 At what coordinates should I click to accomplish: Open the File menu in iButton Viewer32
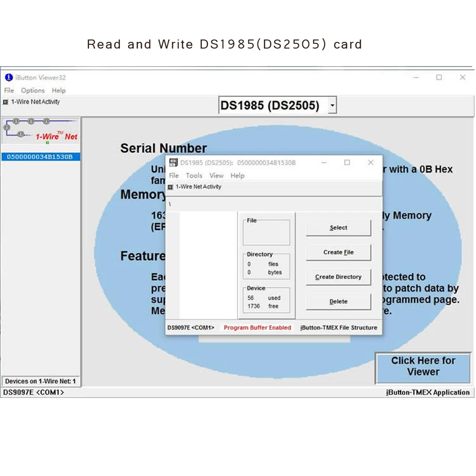point(9,90)
